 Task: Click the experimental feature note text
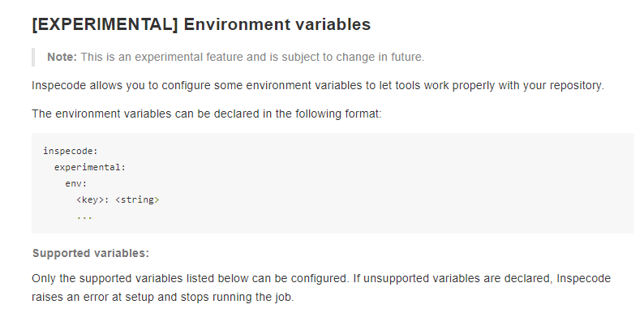(x=252, y=57)
